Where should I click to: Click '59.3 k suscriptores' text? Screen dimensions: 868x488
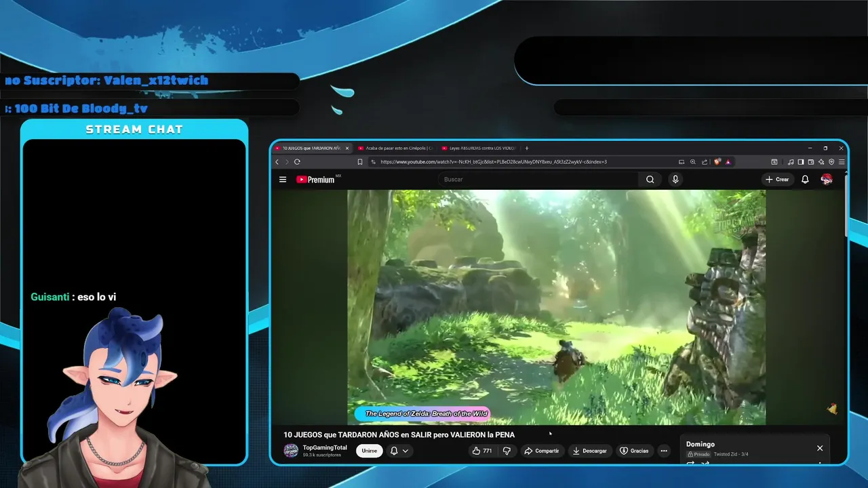pos(321,455)
